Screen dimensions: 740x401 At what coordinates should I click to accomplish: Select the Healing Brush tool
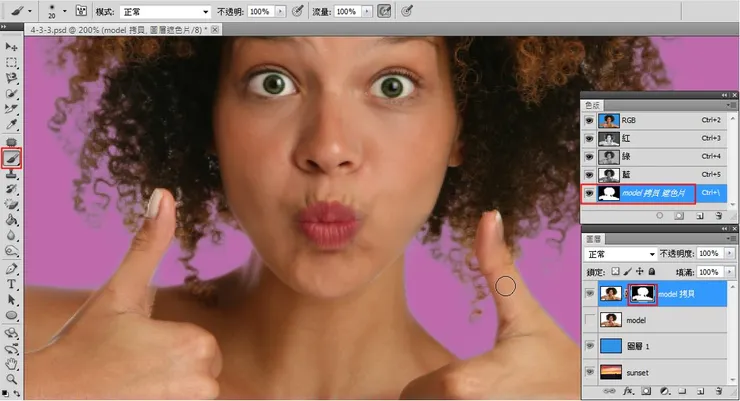pyautogui.click(x=11, y=142)
